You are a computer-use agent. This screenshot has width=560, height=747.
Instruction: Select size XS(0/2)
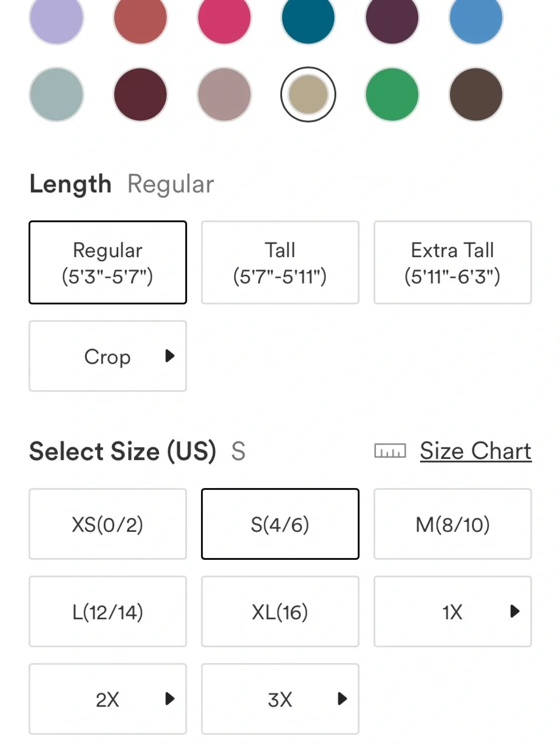click(108, 524)
